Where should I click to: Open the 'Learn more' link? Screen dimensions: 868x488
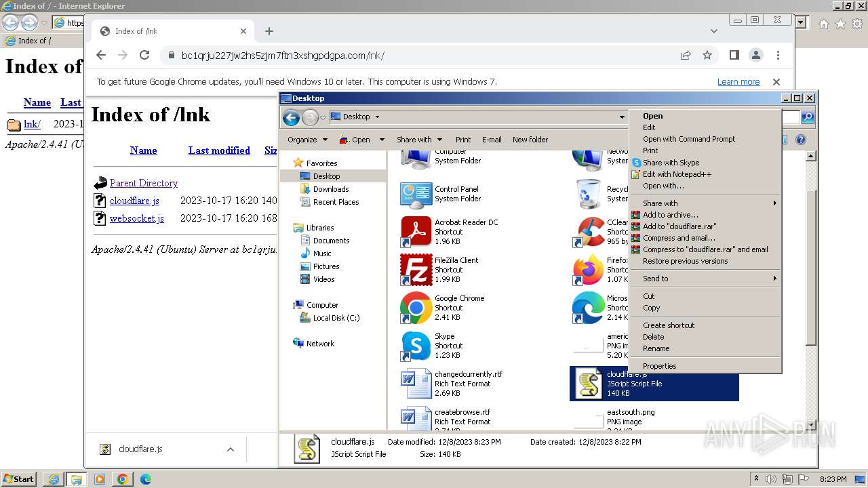click(x=738, y=82)
